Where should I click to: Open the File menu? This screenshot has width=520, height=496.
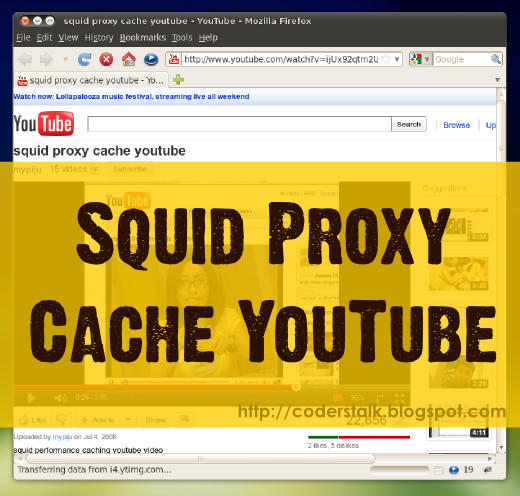point(23,38)
